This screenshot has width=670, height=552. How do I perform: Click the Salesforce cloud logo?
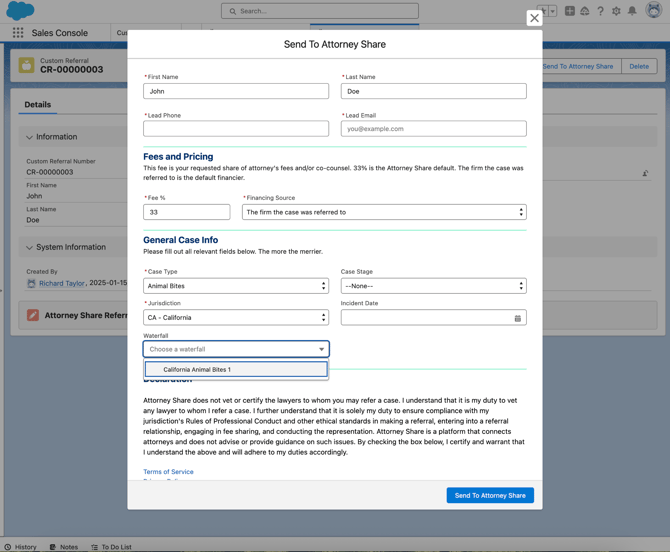20,11
